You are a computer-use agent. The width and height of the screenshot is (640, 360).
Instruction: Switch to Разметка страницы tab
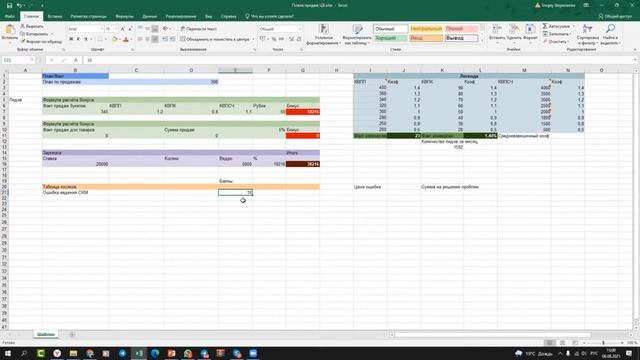click(89, 16)
